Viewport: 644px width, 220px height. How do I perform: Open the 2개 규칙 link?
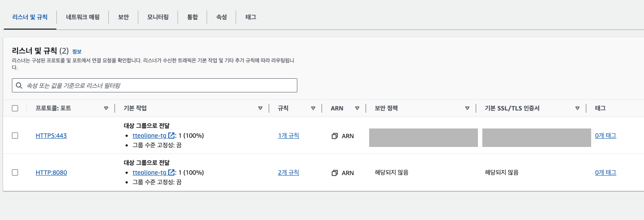[289, 172]
